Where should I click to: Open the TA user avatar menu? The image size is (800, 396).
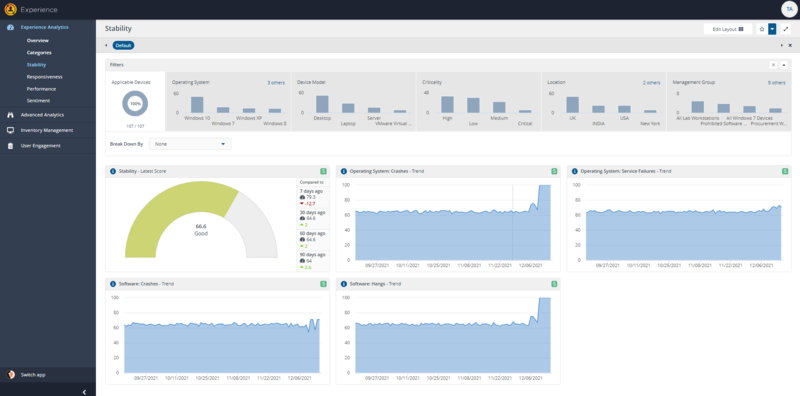pos(789,9)
